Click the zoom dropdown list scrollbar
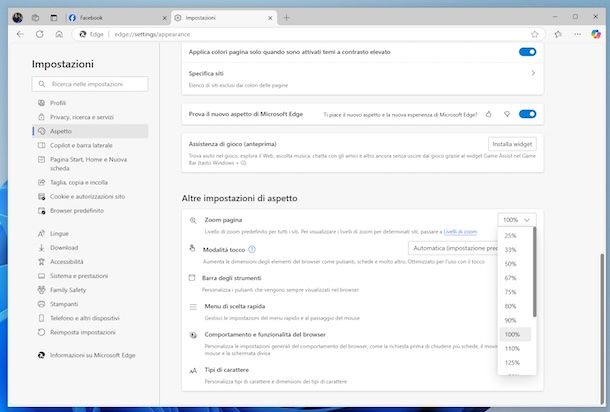610x412 pixels. 535,272
